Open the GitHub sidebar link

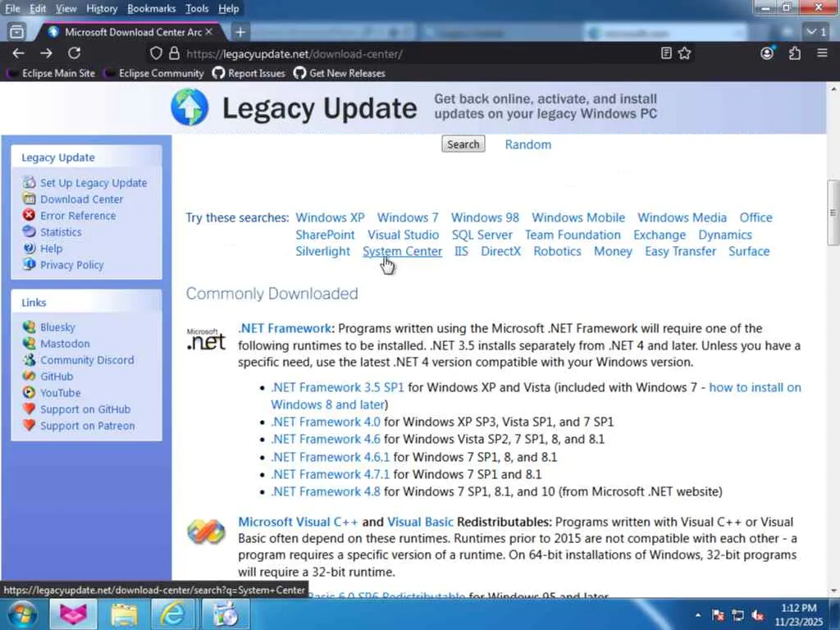click(57, 376)
